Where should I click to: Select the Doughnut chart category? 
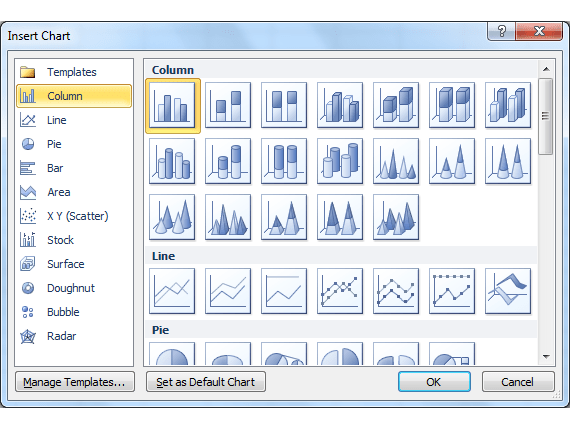(x=74, y=288)
